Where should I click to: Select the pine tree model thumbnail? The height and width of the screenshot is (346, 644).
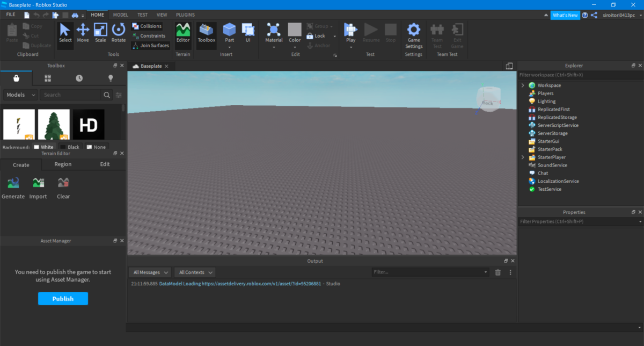[x=54, y=125]
